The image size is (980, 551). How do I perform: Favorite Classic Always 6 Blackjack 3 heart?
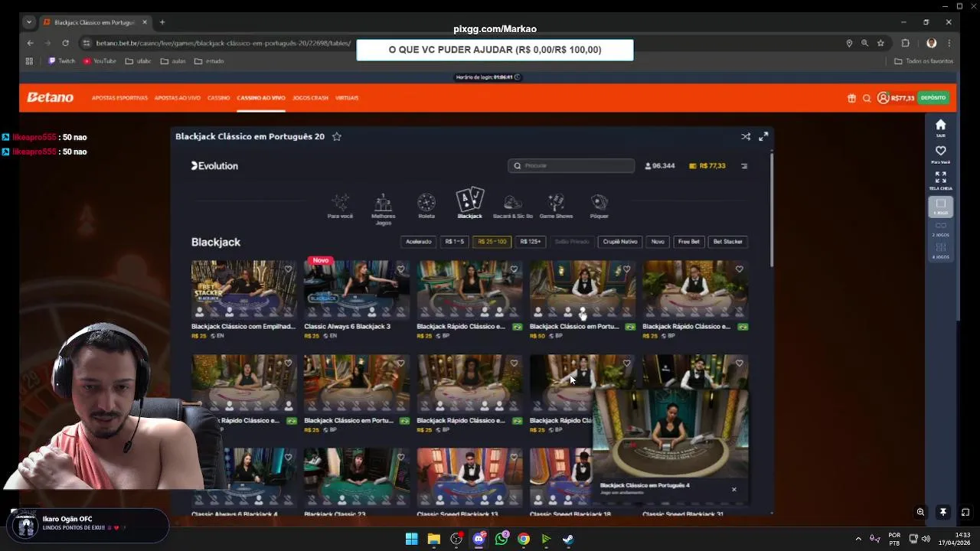400,269
